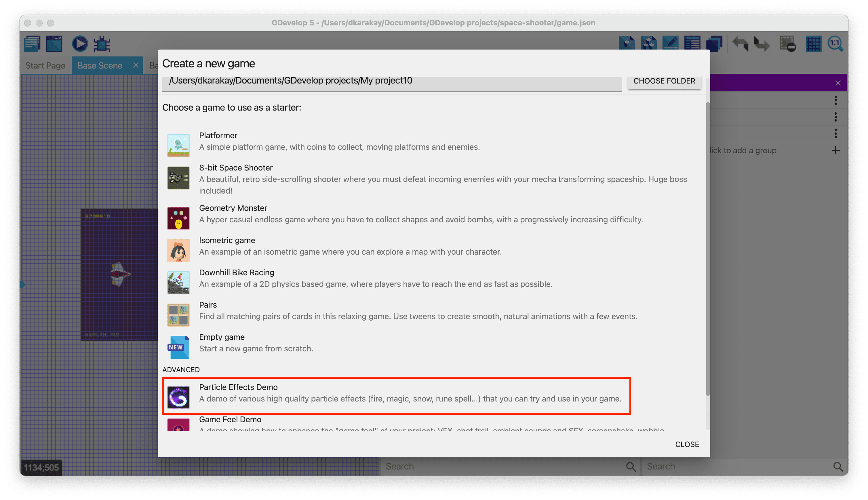The height and width of the screenshot is (500, 868).
Task: Choose the 8-bit Space Shooter starter
Action: 236,168
